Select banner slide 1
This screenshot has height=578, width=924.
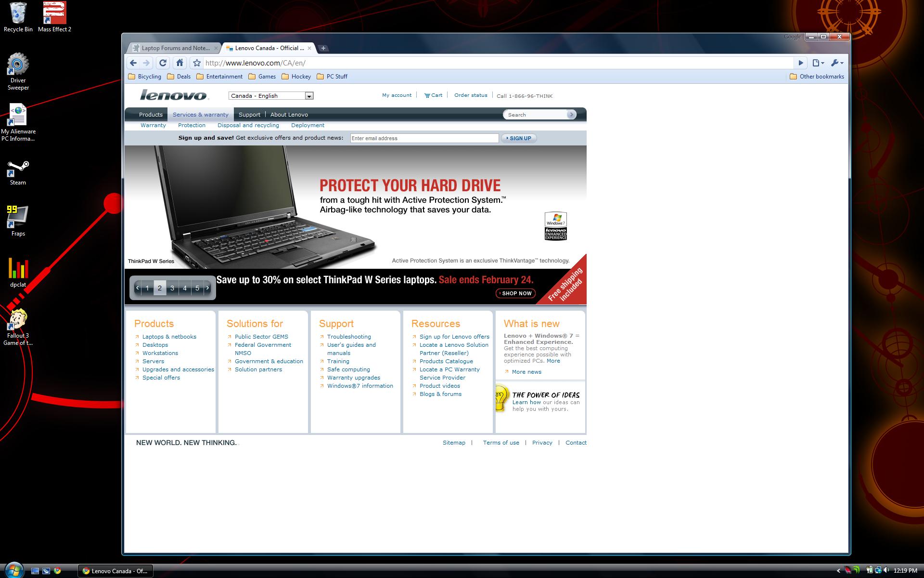(x=147, y=288)
